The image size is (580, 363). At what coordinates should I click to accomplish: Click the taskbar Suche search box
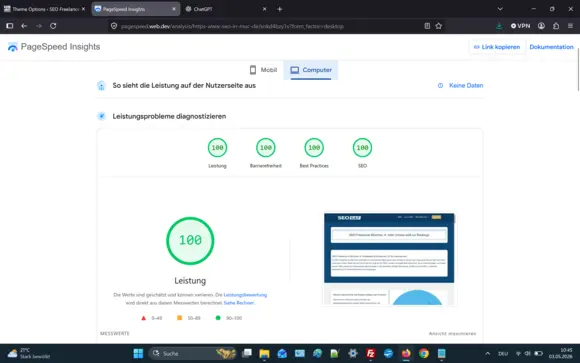coord(193,353)
